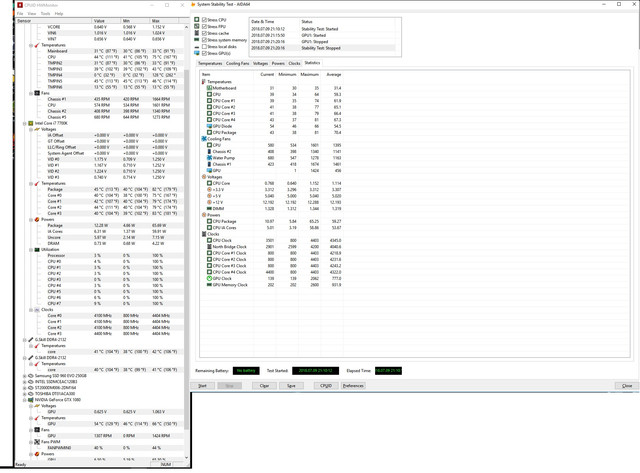Click the Stress CPU chip icon
640x473 pixels.
(x=197, y=20)
